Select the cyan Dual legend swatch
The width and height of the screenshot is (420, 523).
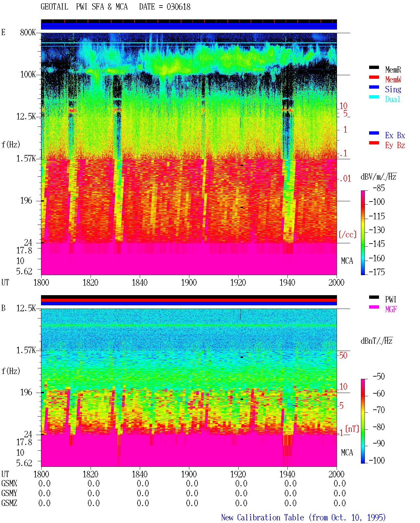tap(374, 97)
